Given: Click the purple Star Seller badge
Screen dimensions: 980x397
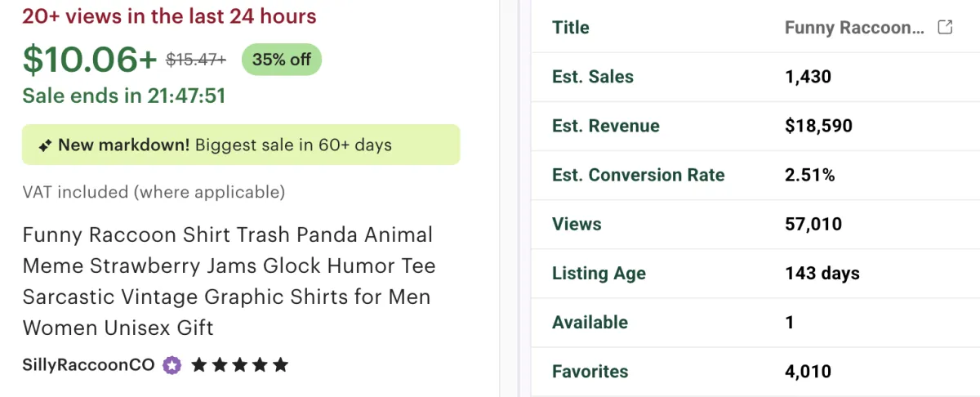Looking at the screenshot, I should click(171, 365).
